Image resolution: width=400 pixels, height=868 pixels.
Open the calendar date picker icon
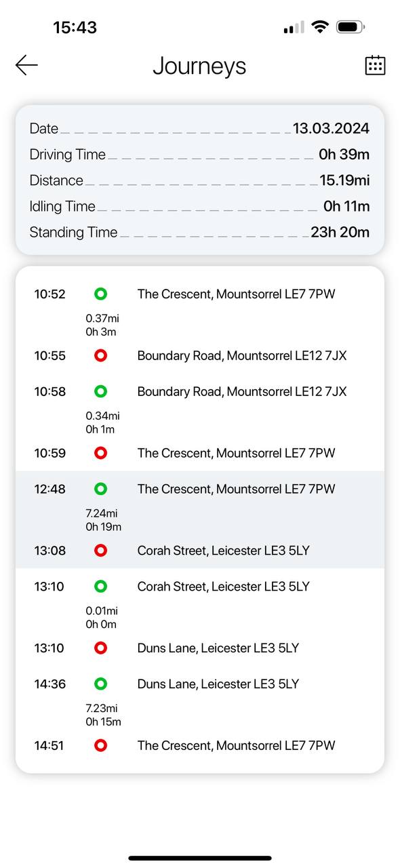(x=375, y=65)
